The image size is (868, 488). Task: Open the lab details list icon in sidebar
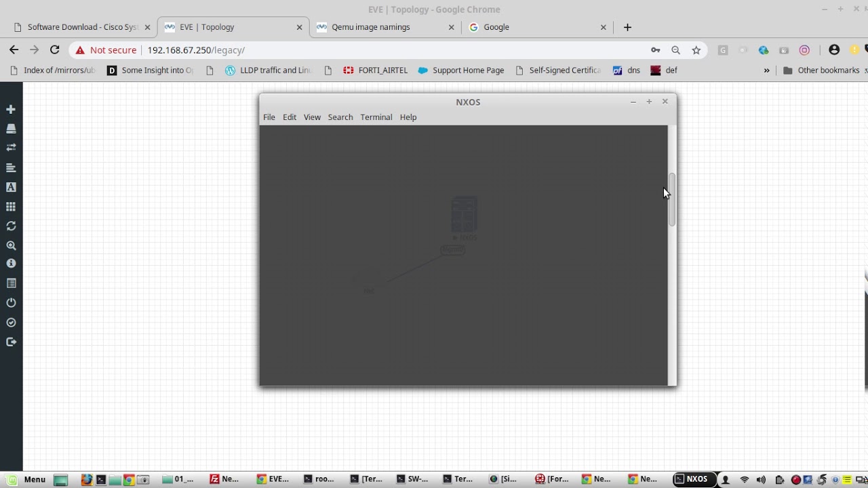[11, 283]
